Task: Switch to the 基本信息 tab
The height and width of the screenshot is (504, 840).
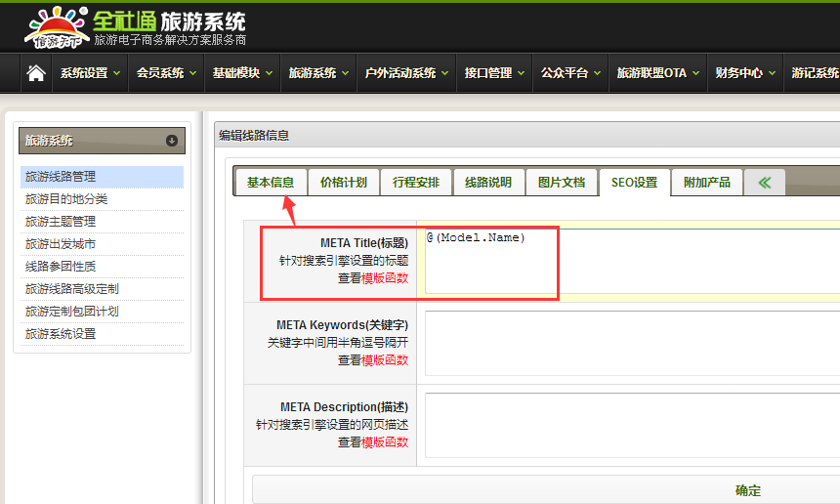Action: (x=271, y=183)
